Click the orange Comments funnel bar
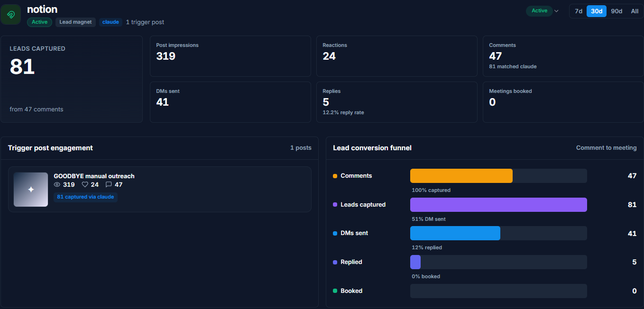This screenshot has width=644, height=309. pos(461,176)
